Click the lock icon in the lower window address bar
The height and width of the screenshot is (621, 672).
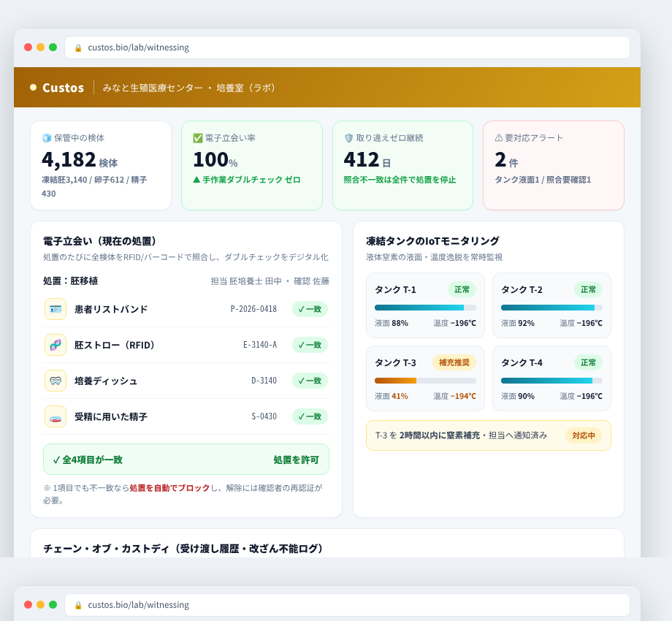[78, 605]
